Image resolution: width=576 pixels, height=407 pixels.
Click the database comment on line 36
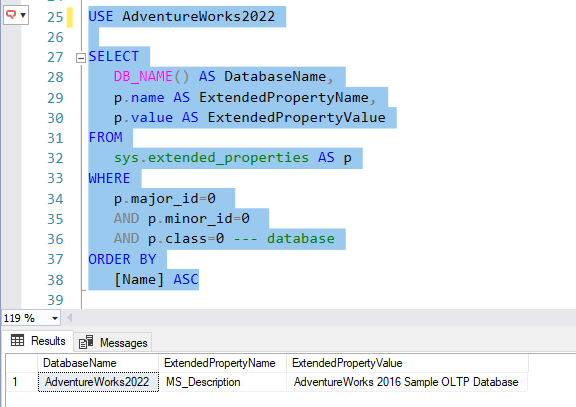(x=284, y=239)
